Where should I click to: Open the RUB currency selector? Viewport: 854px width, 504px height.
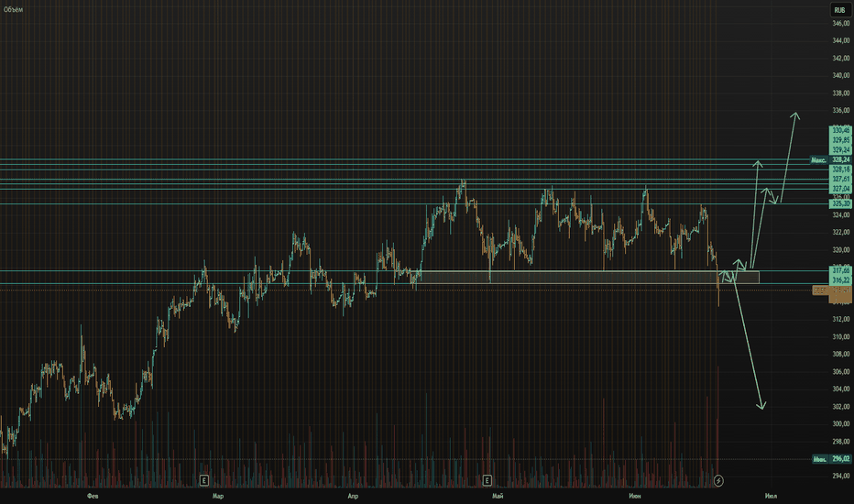[x=839, y=10]
